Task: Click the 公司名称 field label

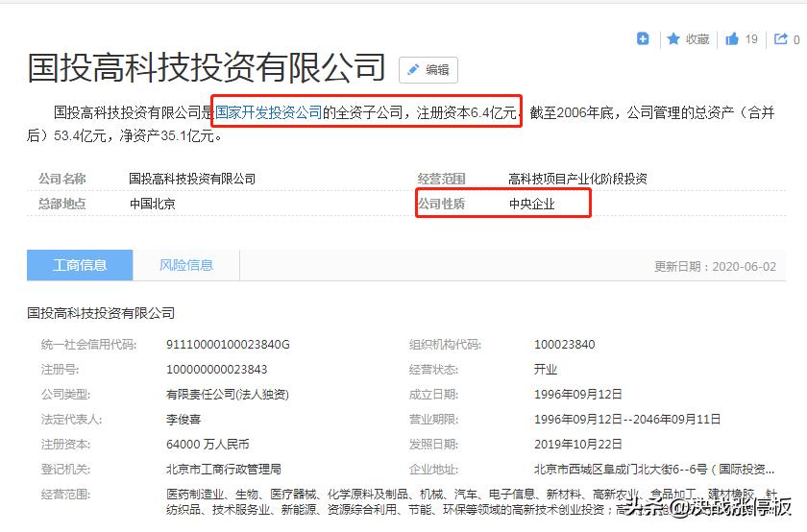Action: [x=62, y=179]
